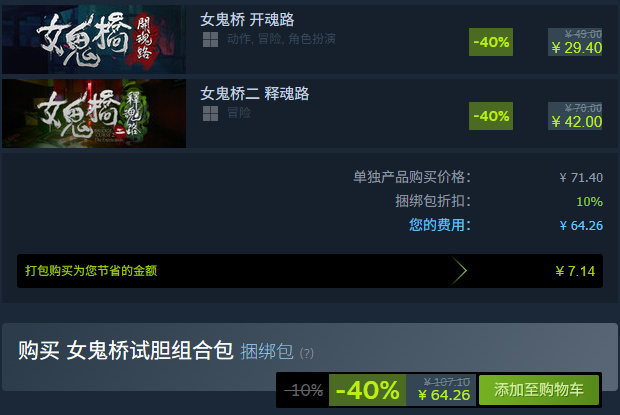Click Windows platform icon for 女鬼桥二 释魂路
The image size is (620, 415).
click(x=210, y=113)
